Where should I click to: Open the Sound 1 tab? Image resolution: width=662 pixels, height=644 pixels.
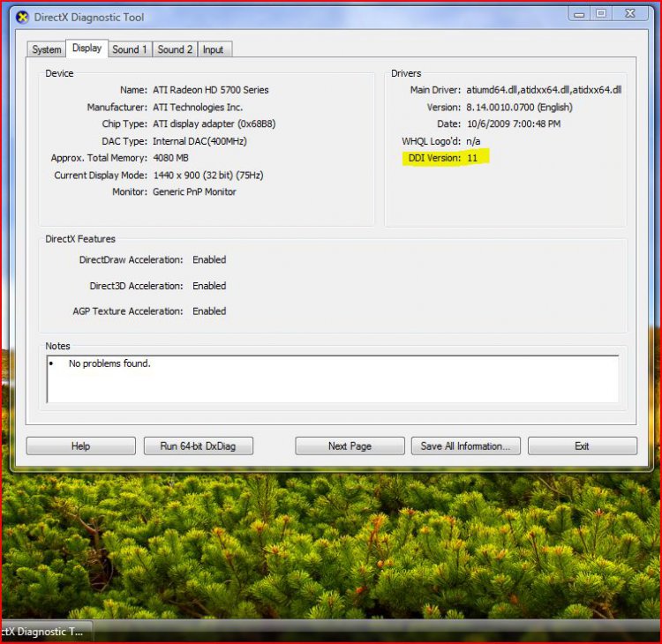pyautogui.click(x=129, y=49)
